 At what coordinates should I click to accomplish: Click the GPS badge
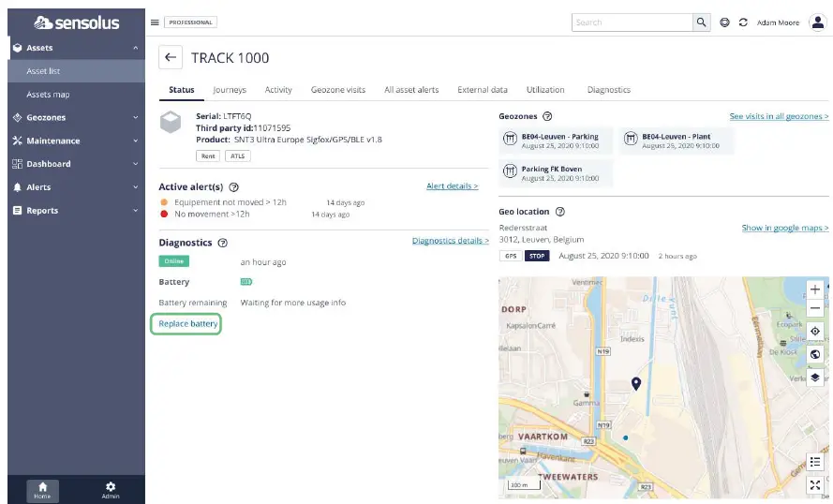click(511, 256)
